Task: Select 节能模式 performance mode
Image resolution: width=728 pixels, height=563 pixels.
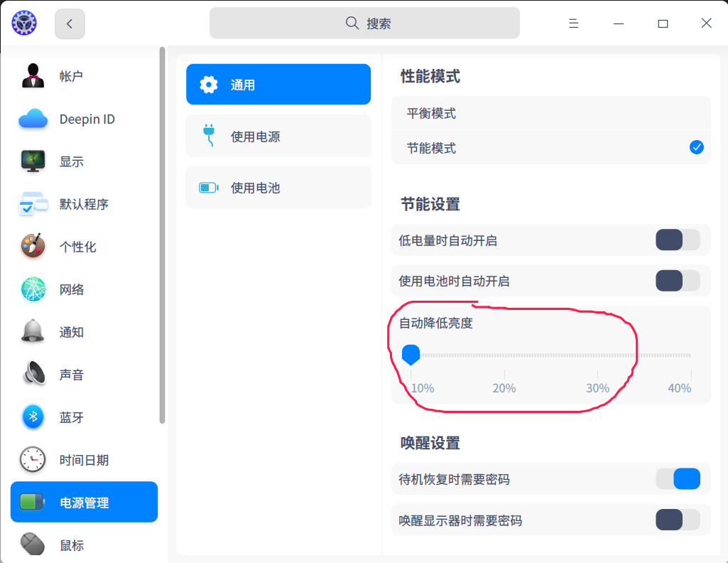Action: (x=551, y=148)
